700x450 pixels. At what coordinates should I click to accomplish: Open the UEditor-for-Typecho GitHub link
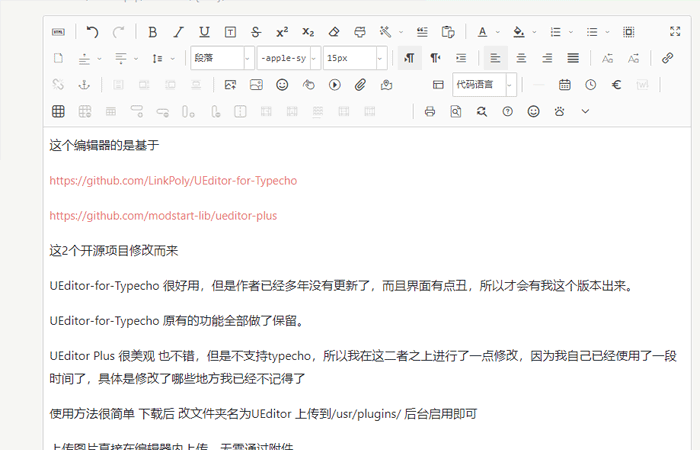173,181
